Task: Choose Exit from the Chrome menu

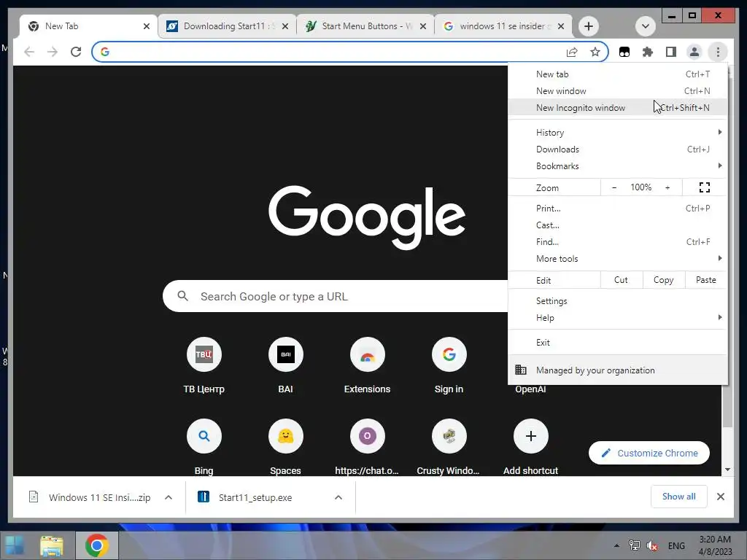Action: [x=618, y=343]
